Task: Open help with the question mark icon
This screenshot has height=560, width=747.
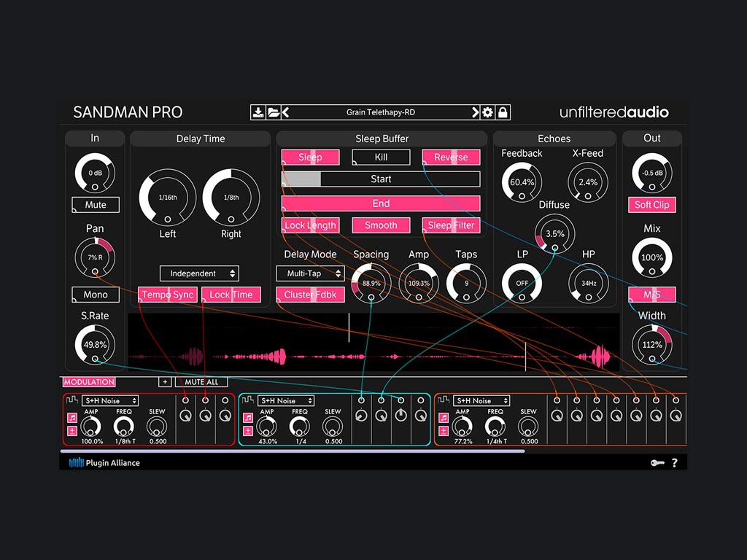Action: point(675,462)
